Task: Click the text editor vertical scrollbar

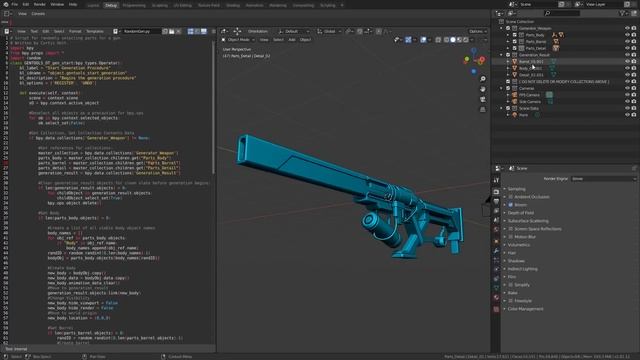Action: click(213, 107)
